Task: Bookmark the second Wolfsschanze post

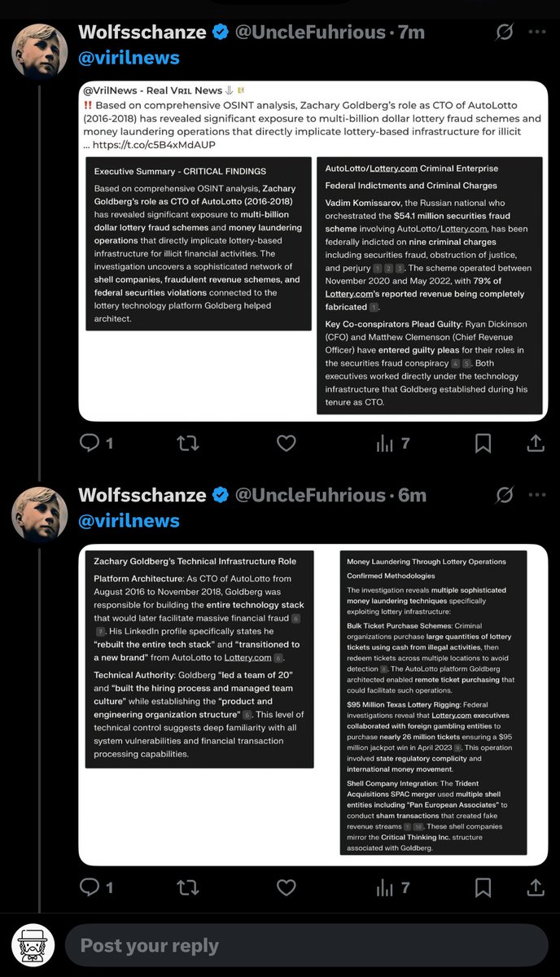Action: tap(483, 887)
